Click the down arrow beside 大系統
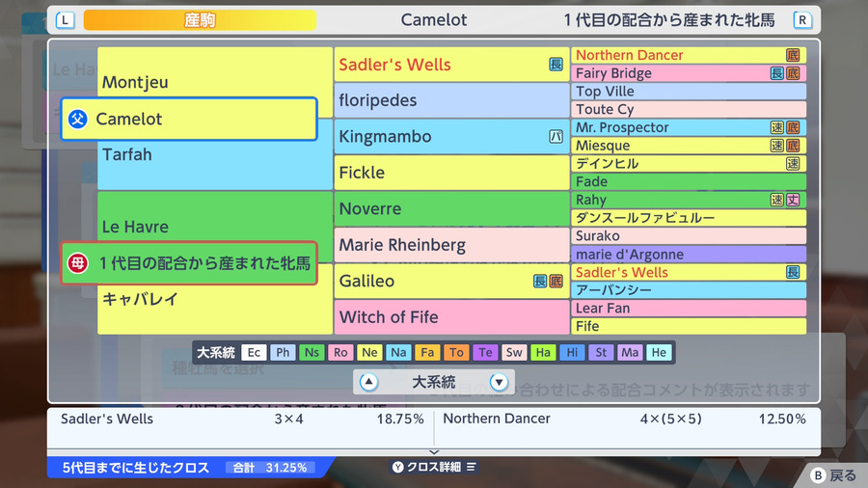Viewport: 868px width, 488px height. pos(499,382)
